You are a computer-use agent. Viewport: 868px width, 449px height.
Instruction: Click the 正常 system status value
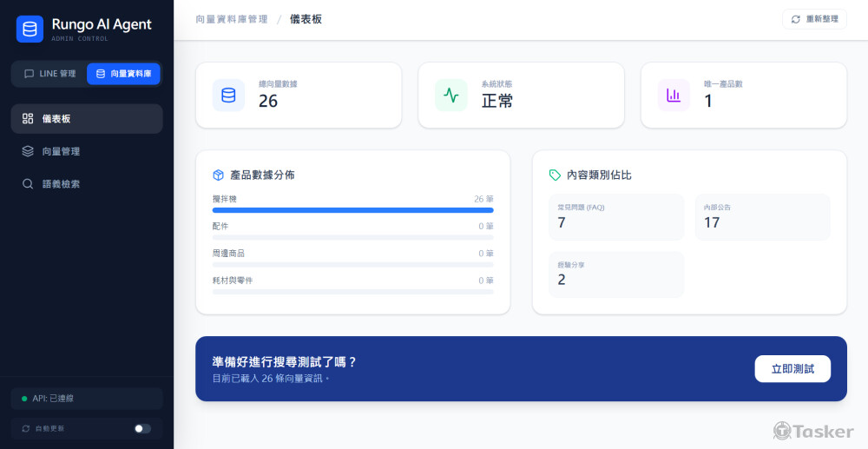pyautogui.click(x=497, y=101)
